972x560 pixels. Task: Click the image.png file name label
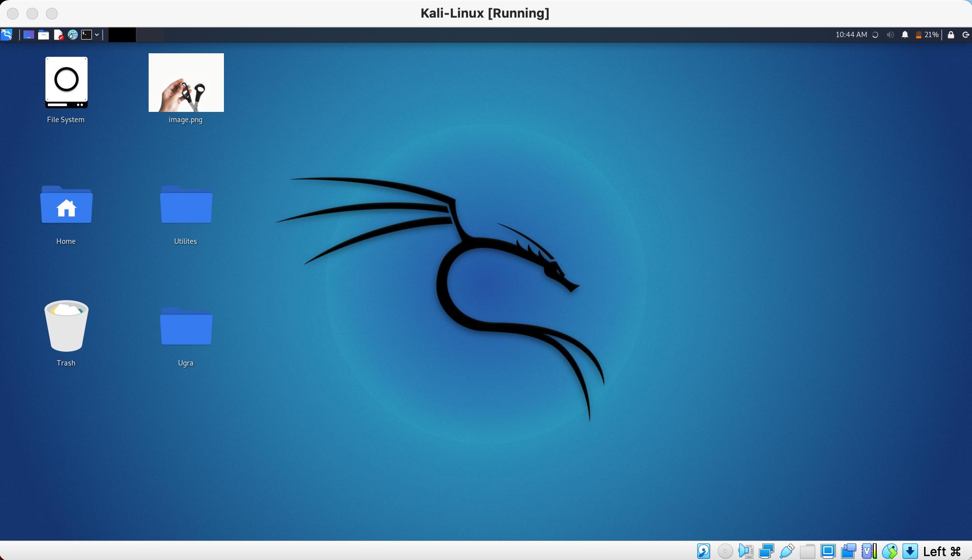tap(185, 120)
